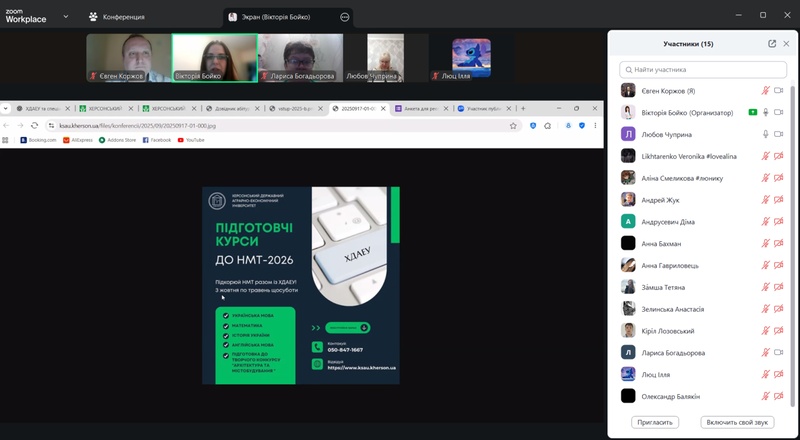
Task: Click the screen-sharing green icon beside Вікторія Бойко
Action: [752, 112]
